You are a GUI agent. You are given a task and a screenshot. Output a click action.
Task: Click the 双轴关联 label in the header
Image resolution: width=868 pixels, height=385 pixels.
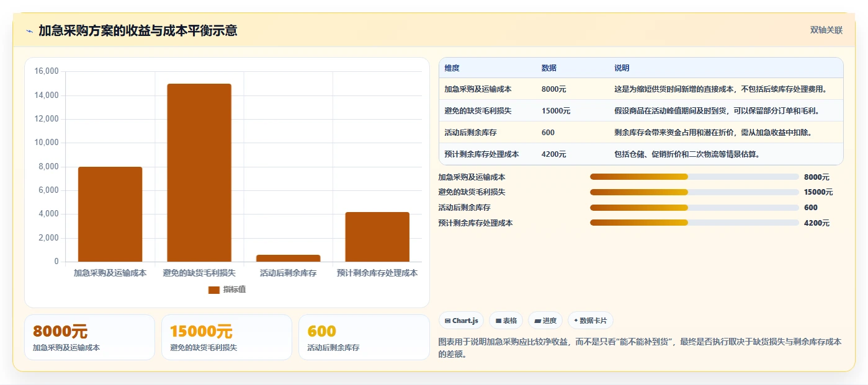826,30
